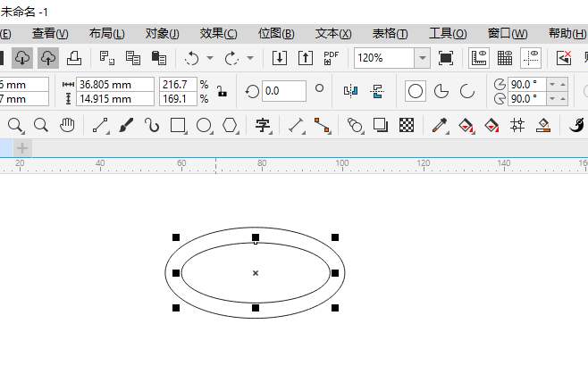Click the undo arrow icon
This screenshot has height=382, width=588.
pos(191,58)
